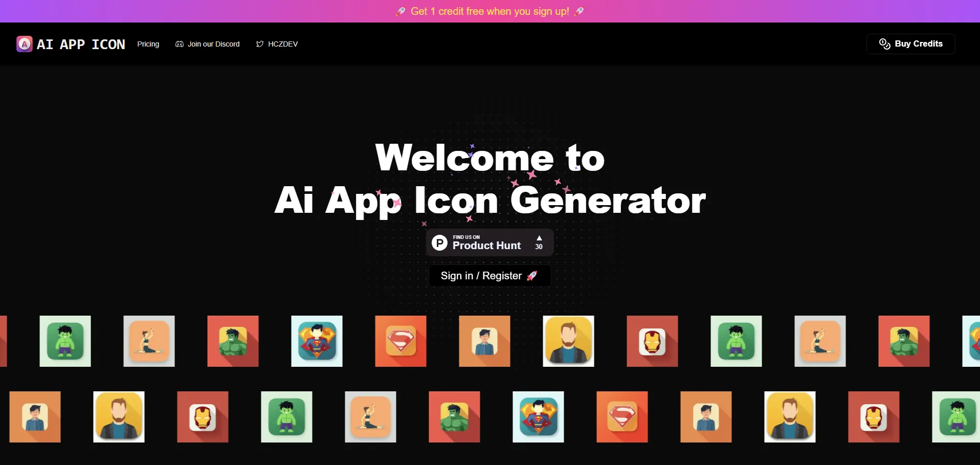Pick the Superman character icon in bottom row

(x=538, y=417)
